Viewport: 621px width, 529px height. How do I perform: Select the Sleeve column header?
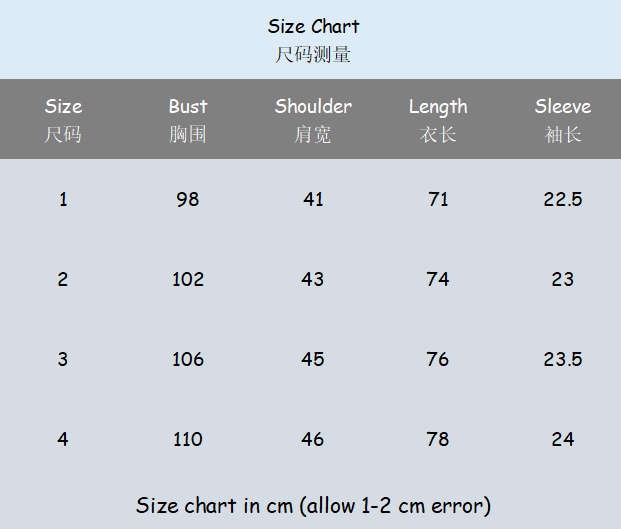pos(562,107)
